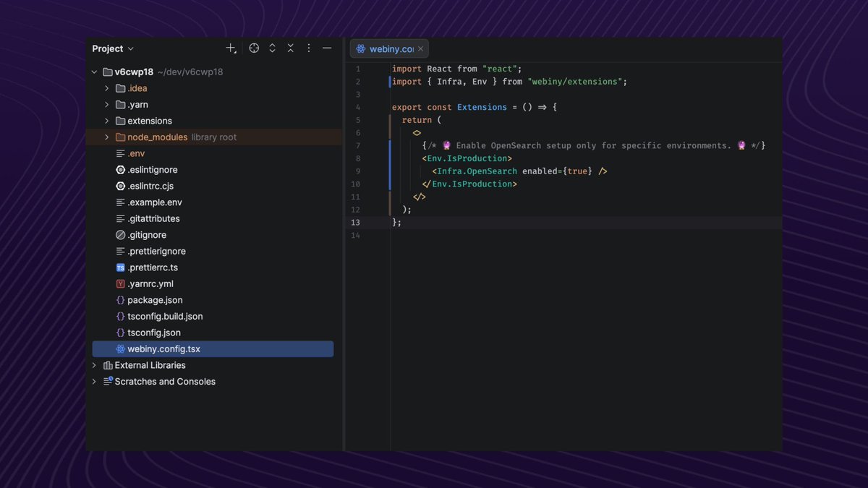Expand the .yarn folder
Screen dimensions: 868x488
107,105
